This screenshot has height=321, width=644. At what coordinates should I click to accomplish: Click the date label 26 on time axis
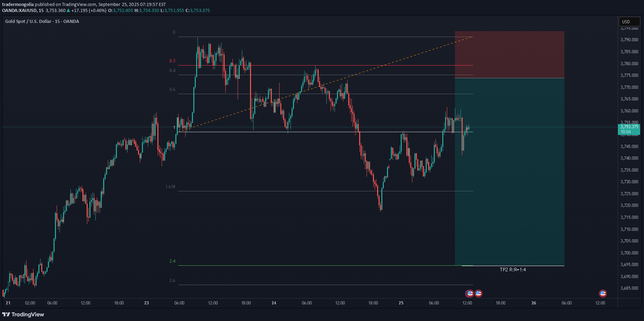[533, 303]
